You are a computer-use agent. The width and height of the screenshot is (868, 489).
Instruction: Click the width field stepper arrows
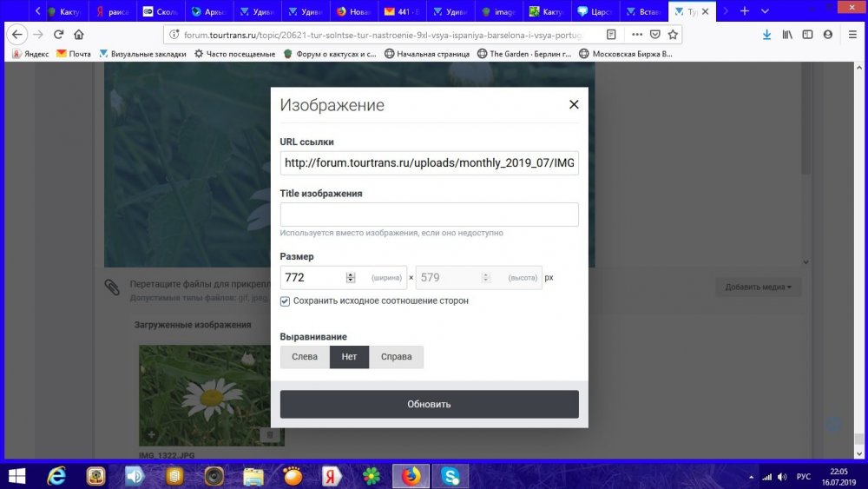tap(351, 278)
